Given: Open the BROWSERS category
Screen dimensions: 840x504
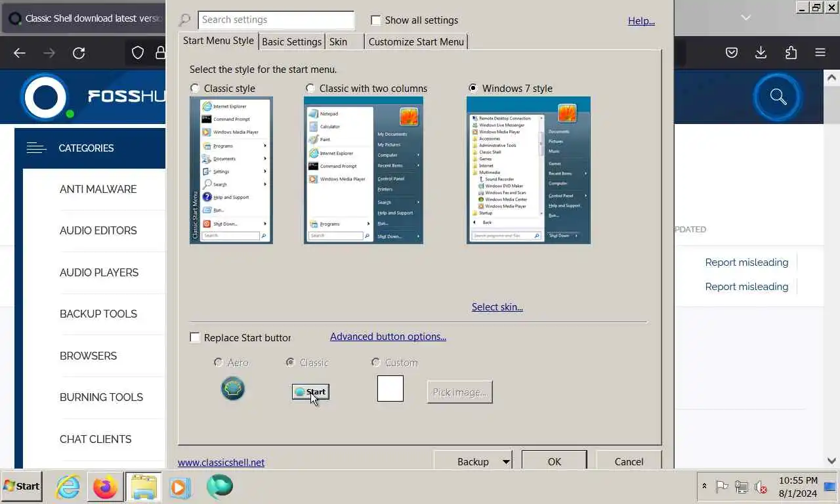Looking at the screenshot, I should pos(88,356).
